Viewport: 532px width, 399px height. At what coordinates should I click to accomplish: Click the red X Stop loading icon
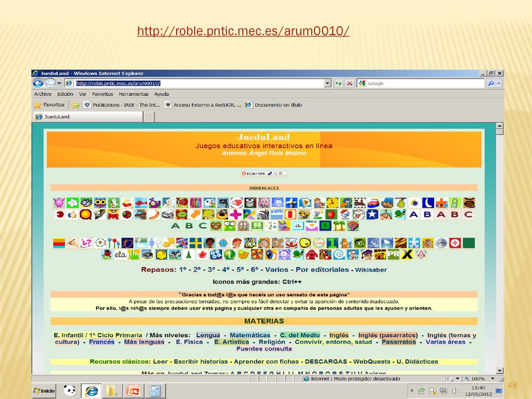click(350, 83)
